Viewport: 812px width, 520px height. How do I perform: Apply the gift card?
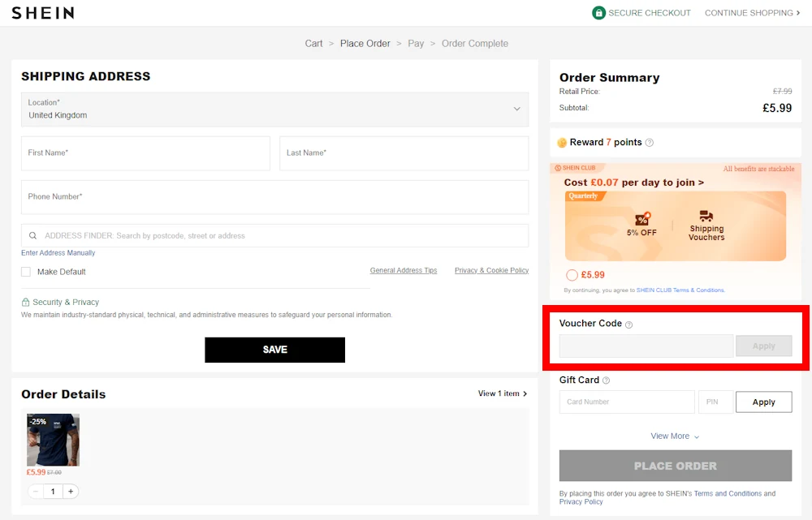click(764, 402)
